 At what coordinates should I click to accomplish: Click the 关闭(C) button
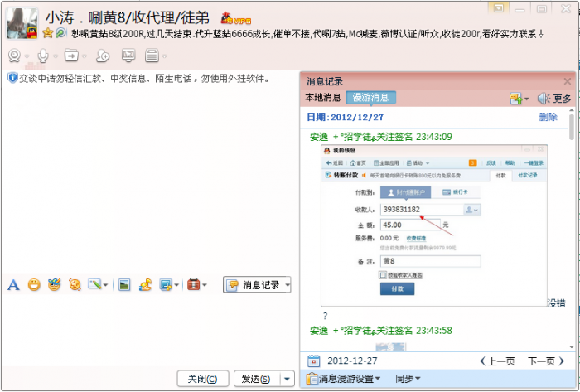pos(203,379)
